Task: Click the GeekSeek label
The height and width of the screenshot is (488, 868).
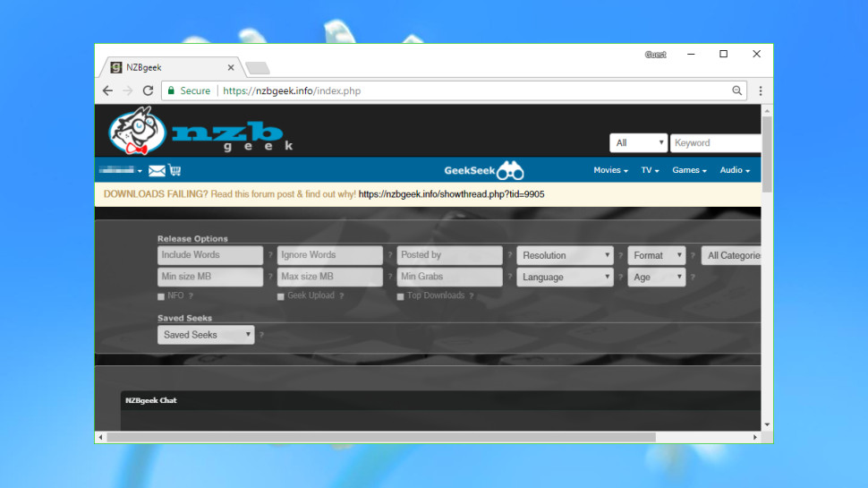Action: point(470,171)
